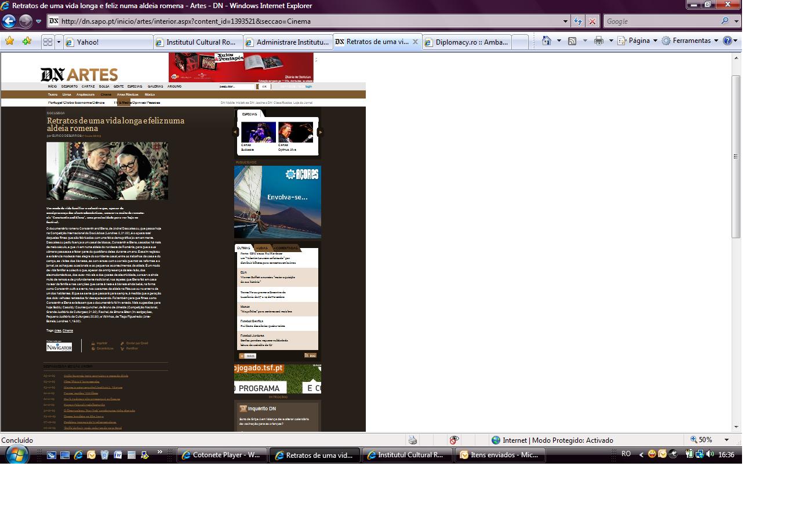The height and width of the screenshot is (532, 800).
Task: Open the news RSS icon
Action: pyautogui.click(x=310, y=356)
